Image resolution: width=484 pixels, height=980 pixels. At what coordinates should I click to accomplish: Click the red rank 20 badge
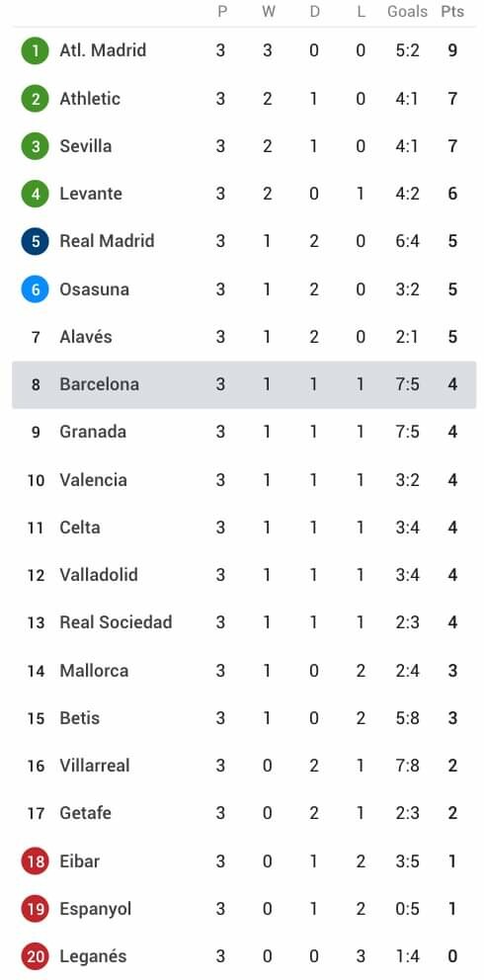coord(35,956)
